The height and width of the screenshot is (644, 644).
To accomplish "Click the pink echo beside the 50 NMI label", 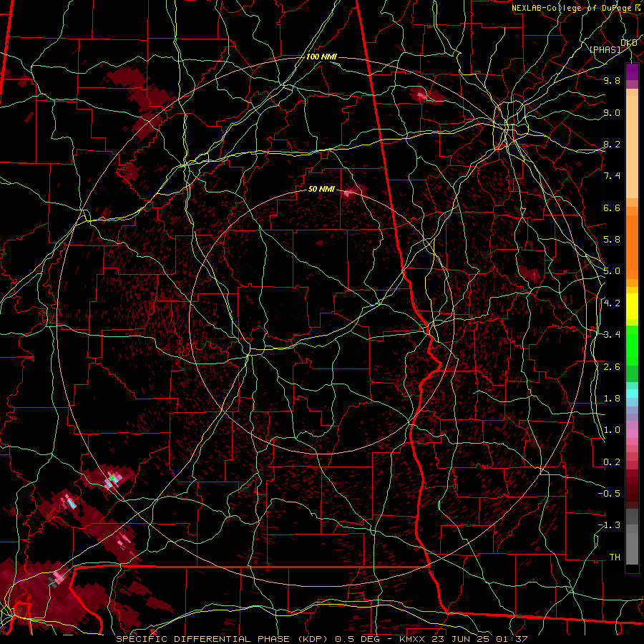I will click(348, 192).
